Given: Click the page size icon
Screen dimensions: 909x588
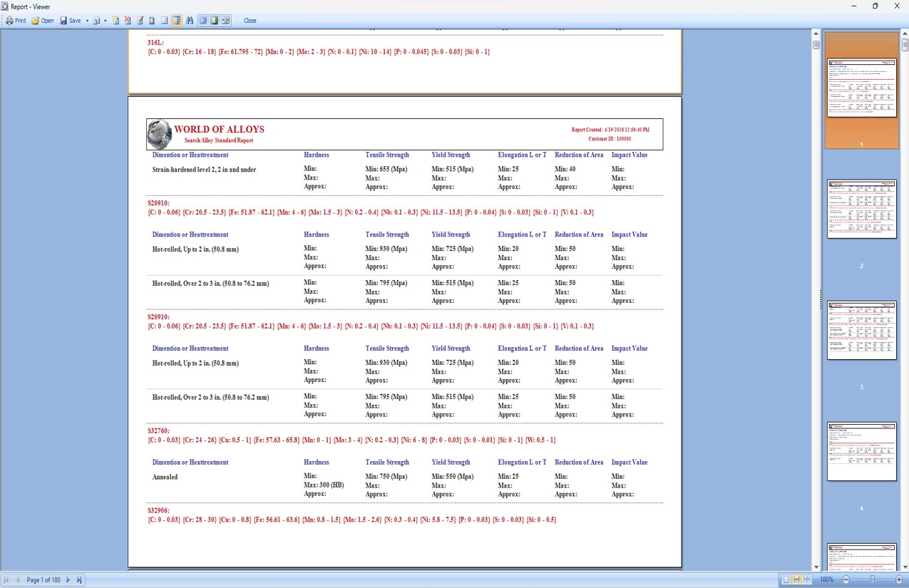Looking at the screenshot, I should pos(152,21).
